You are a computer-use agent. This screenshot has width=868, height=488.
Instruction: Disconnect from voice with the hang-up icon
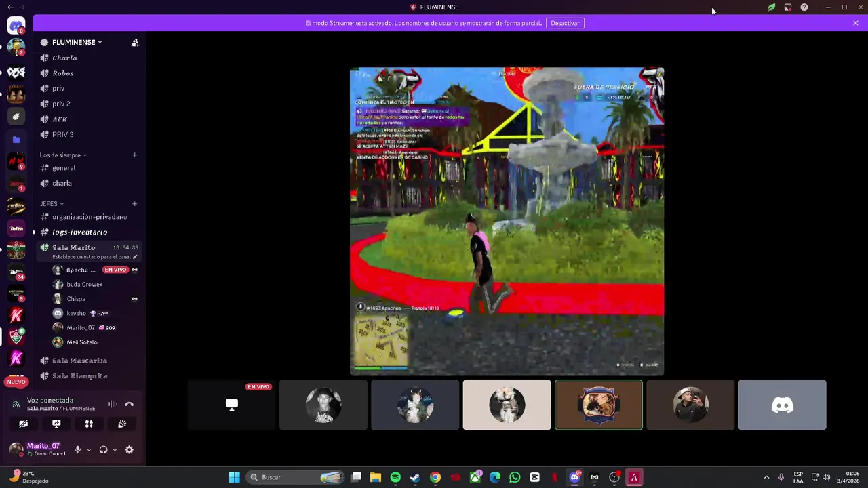click(129, 404)
